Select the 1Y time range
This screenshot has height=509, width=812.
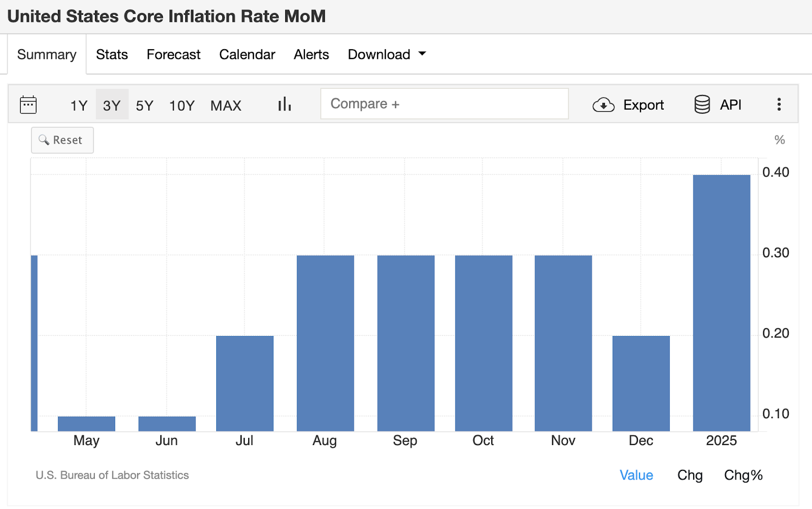[x=79, y=106]
